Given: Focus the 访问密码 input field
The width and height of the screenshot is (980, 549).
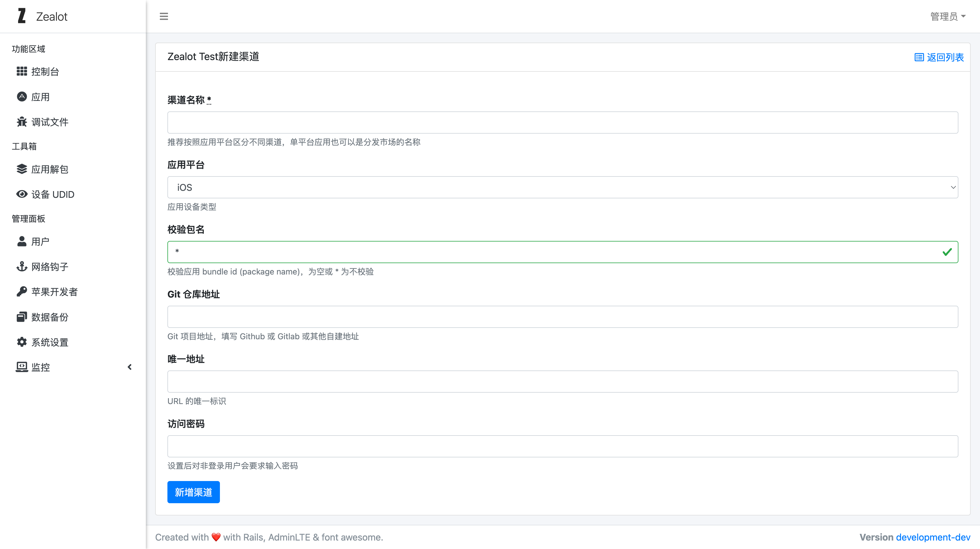Looking at the screenshot, I should coord(563,446).
